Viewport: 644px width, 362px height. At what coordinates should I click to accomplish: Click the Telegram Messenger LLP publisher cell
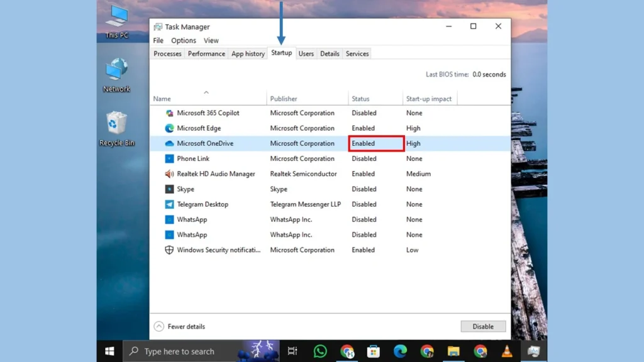click(306, 204)
